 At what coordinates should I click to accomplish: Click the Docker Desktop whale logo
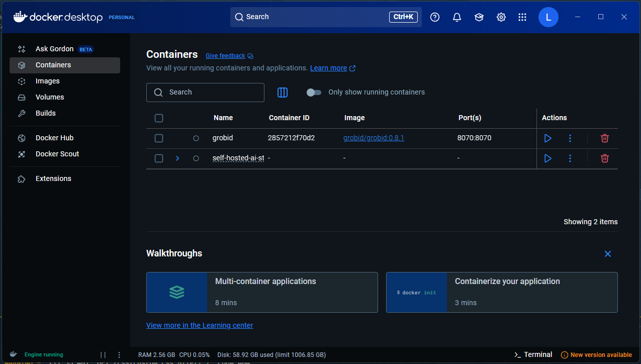click(x=20, y=17)
